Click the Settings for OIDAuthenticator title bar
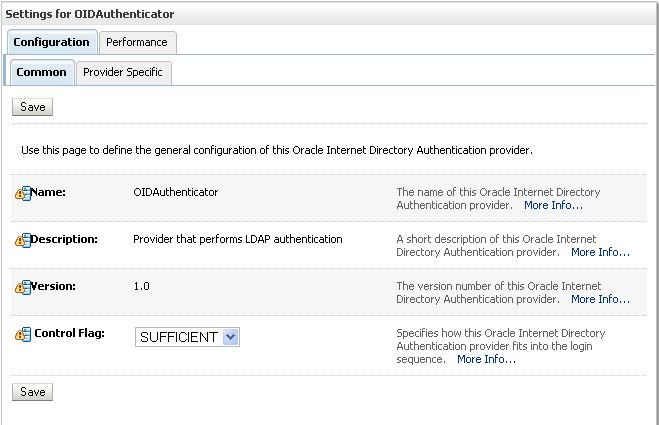The image size is (659, 425). point(330,14)
